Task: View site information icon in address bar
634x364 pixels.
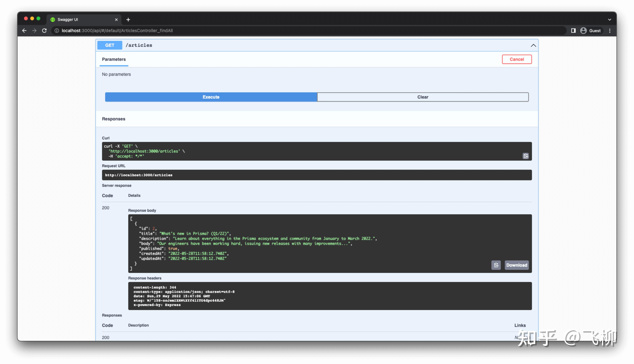Action: 57,31
